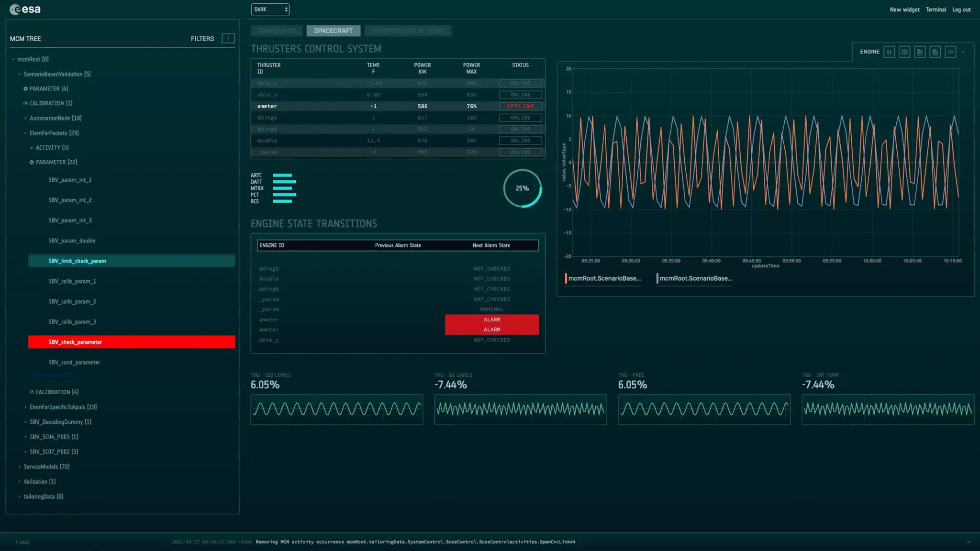Screen dimensions: 980x551
Task: Open the SYNOPTICDISPLAY DEMO tab
Action: (408, 31)
